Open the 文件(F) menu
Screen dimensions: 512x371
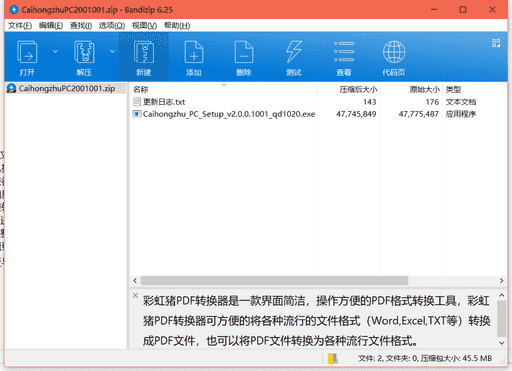tap(20, 25)
